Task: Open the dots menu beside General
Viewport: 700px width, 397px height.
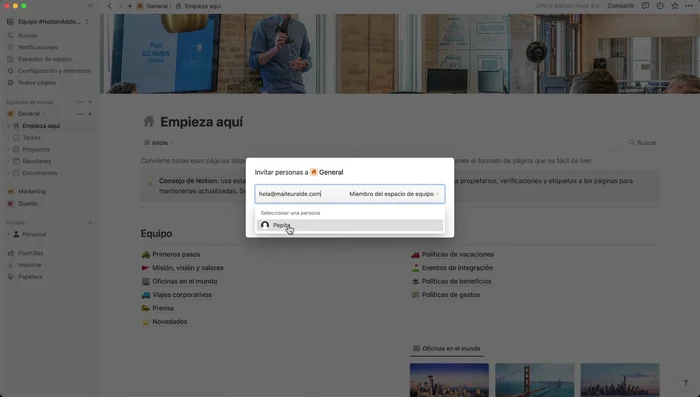Action: click(80, 114)
